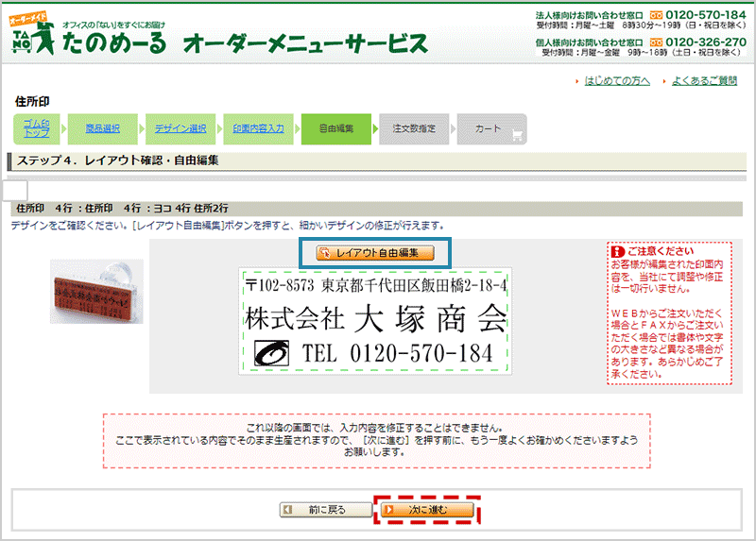Click the 株式会社 大塚商会 stamp text
This screenshot has width=756, height=541.
coord(375,319)
